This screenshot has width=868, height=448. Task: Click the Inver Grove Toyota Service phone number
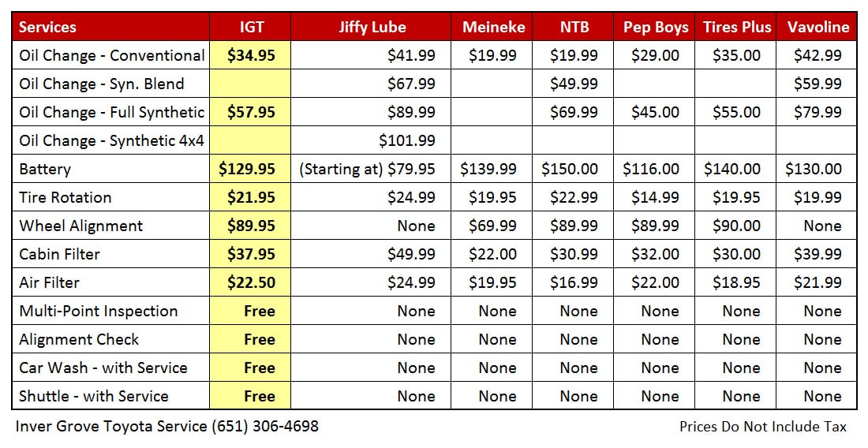coord(265,427)
